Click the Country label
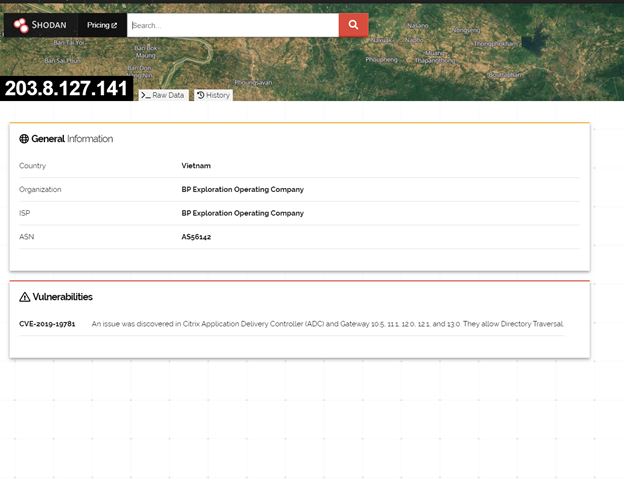Image resolution: width=624 pixels, height=482 pixels. coord(33,166)
